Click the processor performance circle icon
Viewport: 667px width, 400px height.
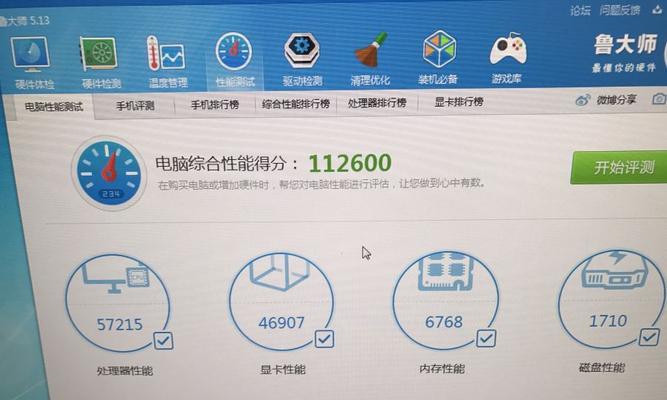click(118, 303)
